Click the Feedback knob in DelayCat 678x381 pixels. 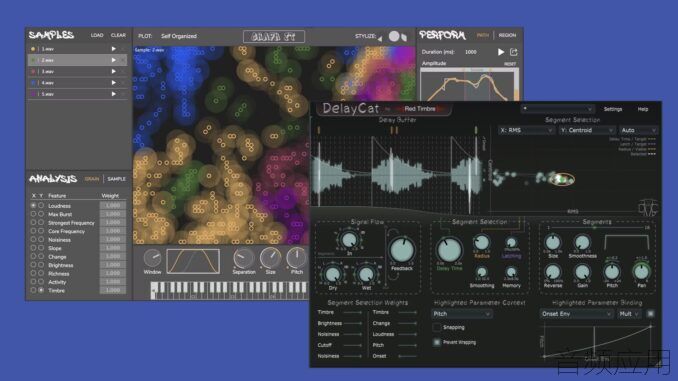[402, 250]
